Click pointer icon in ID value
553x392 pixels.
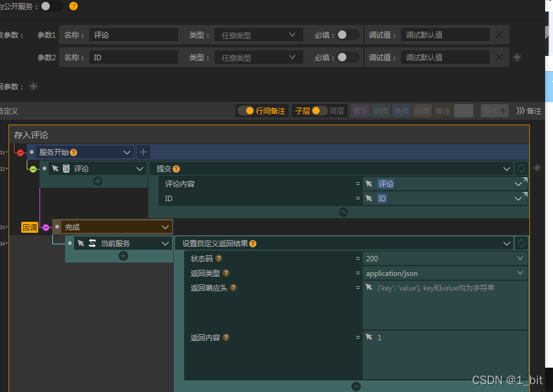coord(369,198)
